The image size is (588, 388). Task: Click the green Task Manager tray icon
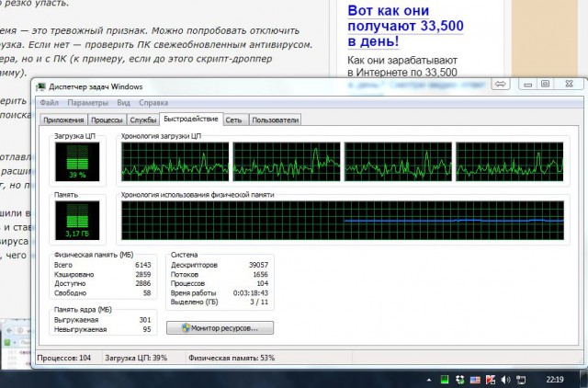(445, 380)
